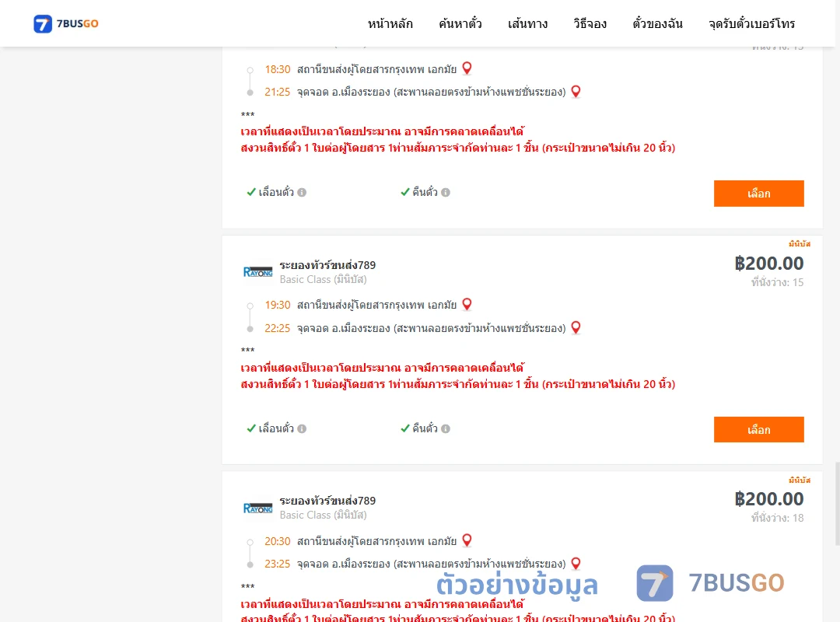The width and height of the screenshot is (840, 622).
Task: Open map pin for 23:25 ระยอง arrival
Action: point(576,563)
